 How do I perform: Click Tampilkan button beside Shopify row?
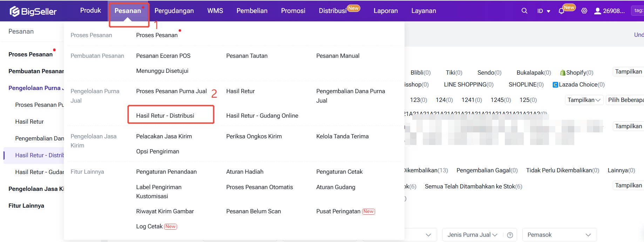pos(629,71)
